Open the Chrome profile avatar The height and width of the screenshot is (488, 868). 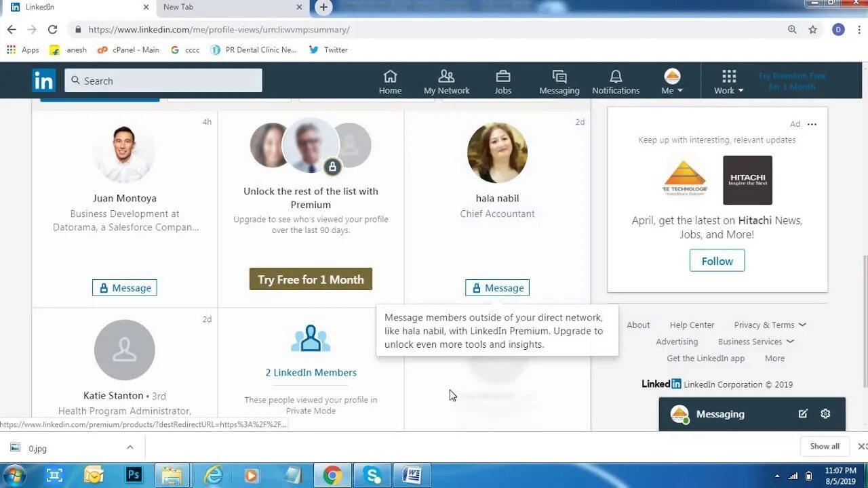[838, 30]
